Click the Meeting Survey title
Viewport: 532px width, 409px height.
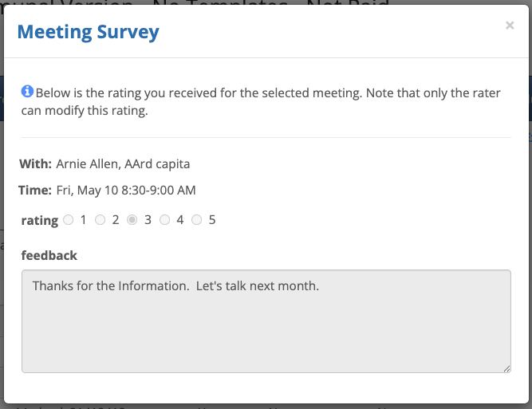pyautogui.click(x=88, y=32)
